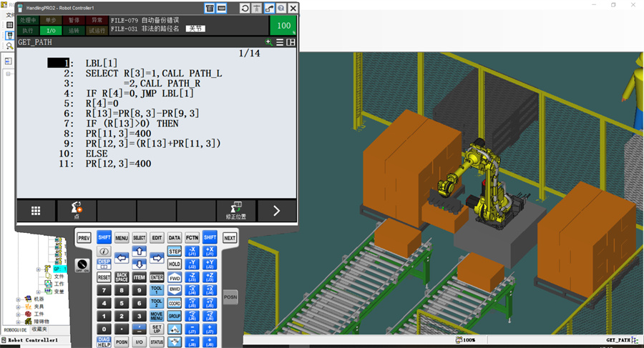Toggle the STEP key on the pendant
Viewport: 644px width, 348px height.
(x=175, y=252)
